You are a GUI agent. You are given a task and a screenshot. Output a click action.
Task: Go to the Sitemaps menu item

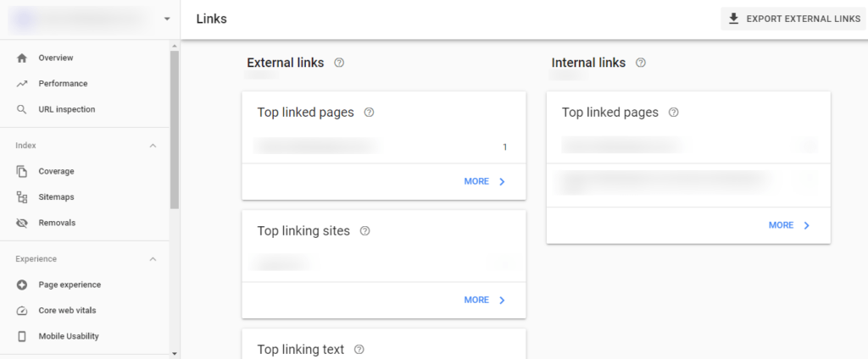(56, 197)
